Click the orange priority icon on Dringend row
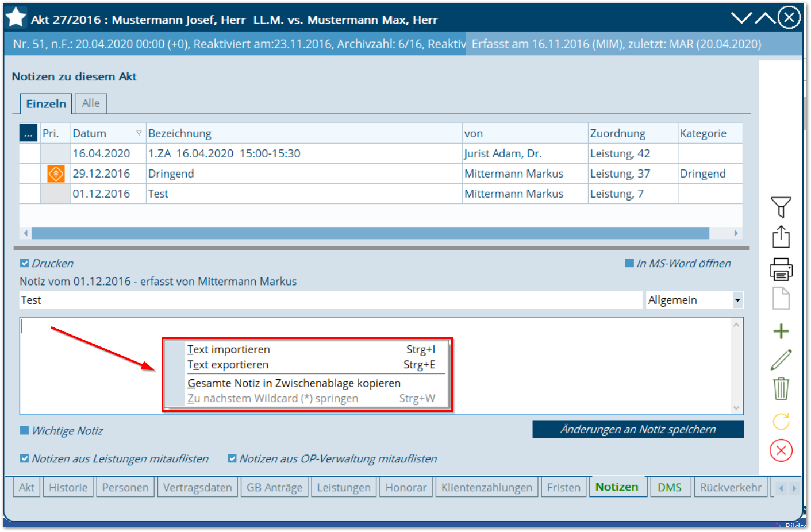Image resolution: width=811 pixels, height=532 pixels. [56, 174]
